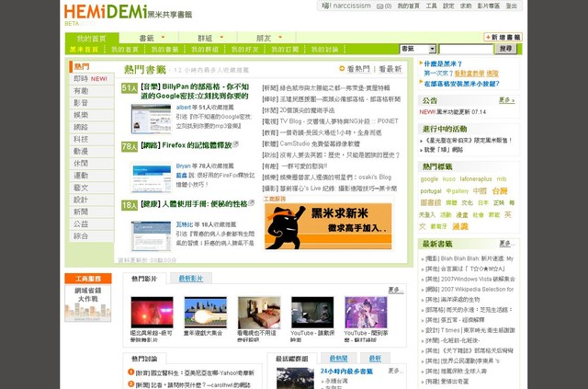Select the 娛樂 category

(92, 115)
